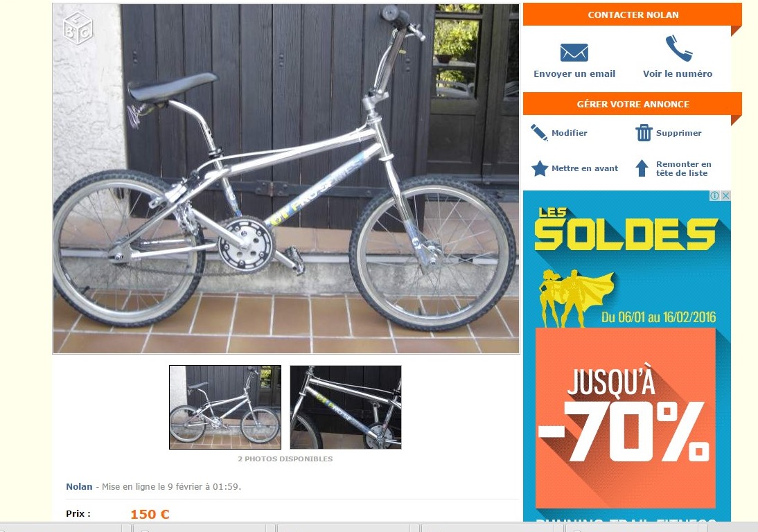758x532 pixels.
Task: Click the pencil Modifier icon
Action: pos(539,132)
